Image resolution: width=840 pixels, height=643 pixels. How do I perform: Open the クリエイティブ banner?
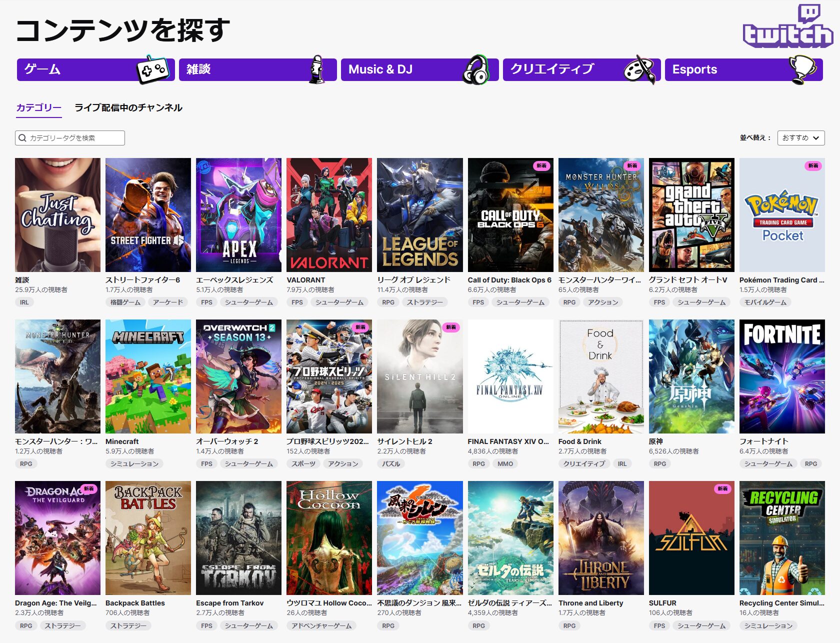coord(582,69)
